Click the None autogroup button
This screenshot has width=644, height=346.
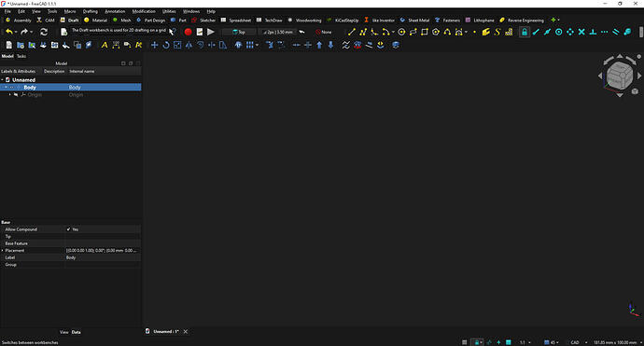(x=324, y=32)
